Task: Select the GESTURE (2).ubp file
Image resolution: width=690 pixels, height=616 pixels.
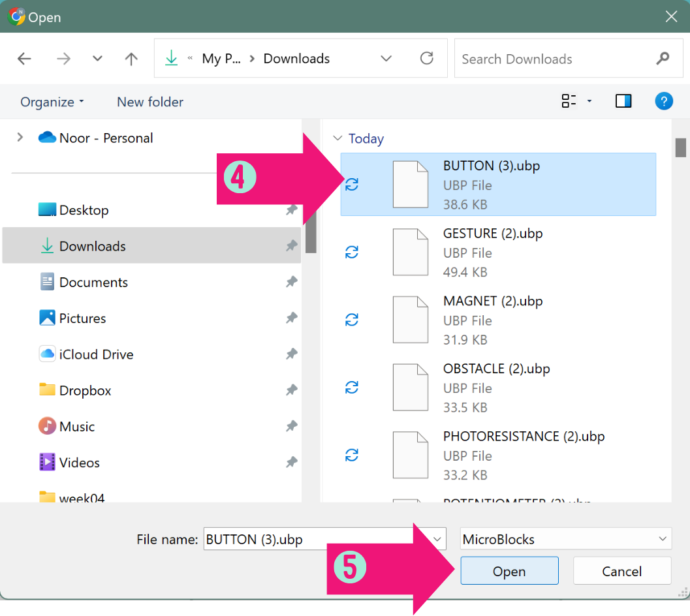Action: click(x=492, y=252)
